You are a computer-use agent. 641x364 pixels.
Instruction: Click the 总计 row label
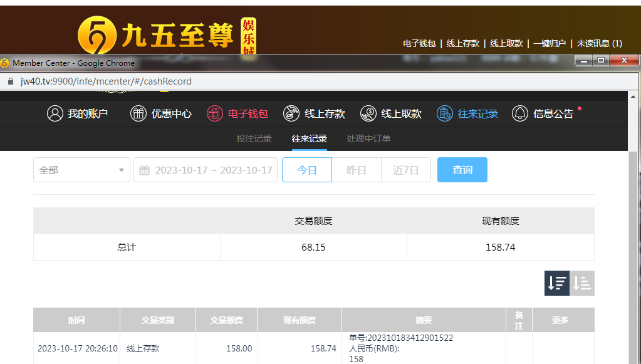127,247
